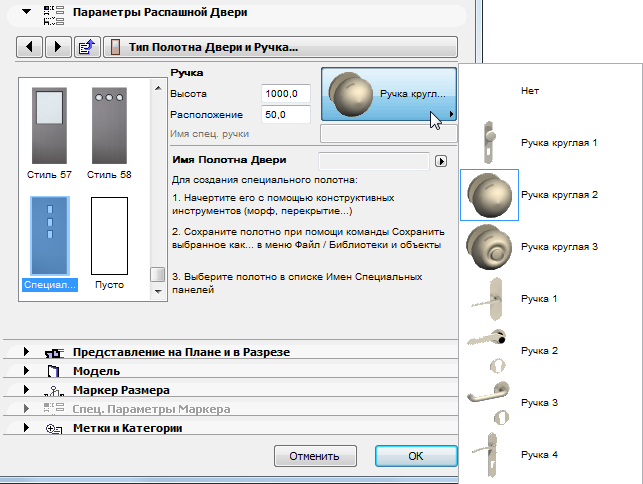
Task: Choose Ручка 4 from handle list
Action: [x=539, y=454]
